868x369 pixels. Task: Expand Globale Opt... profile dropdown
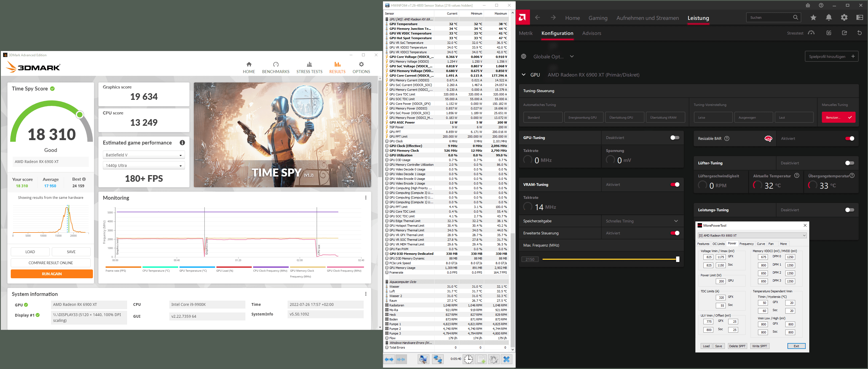572,56
